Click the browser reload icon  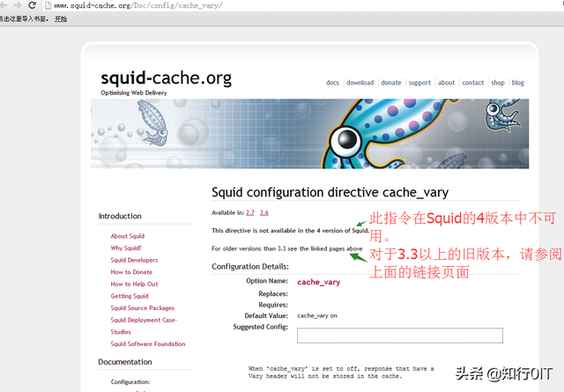click(32, 5)
